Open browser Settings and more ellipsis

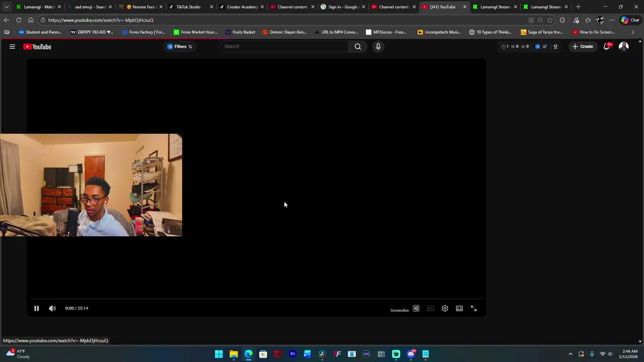pyautogui.click(x=612, y=20)
